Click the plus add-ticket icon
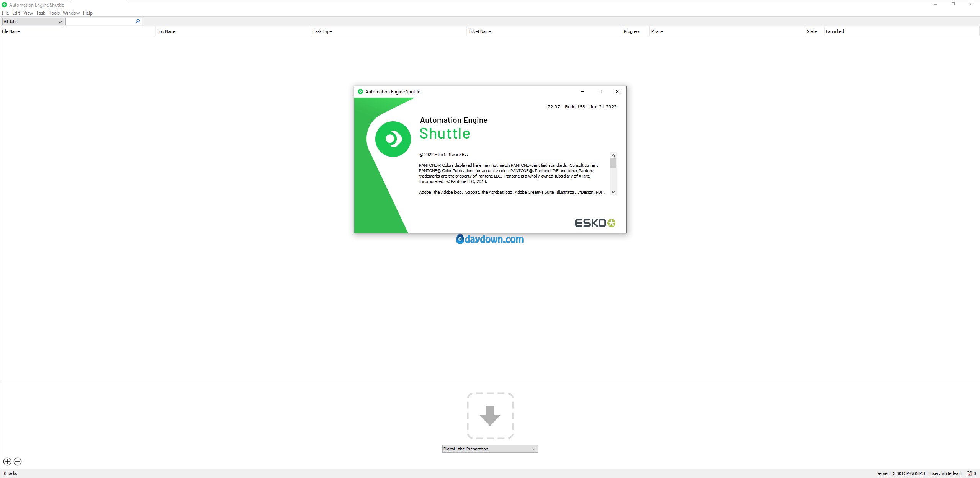This screenshot has width=980, height=478. [x=7, y=462]
